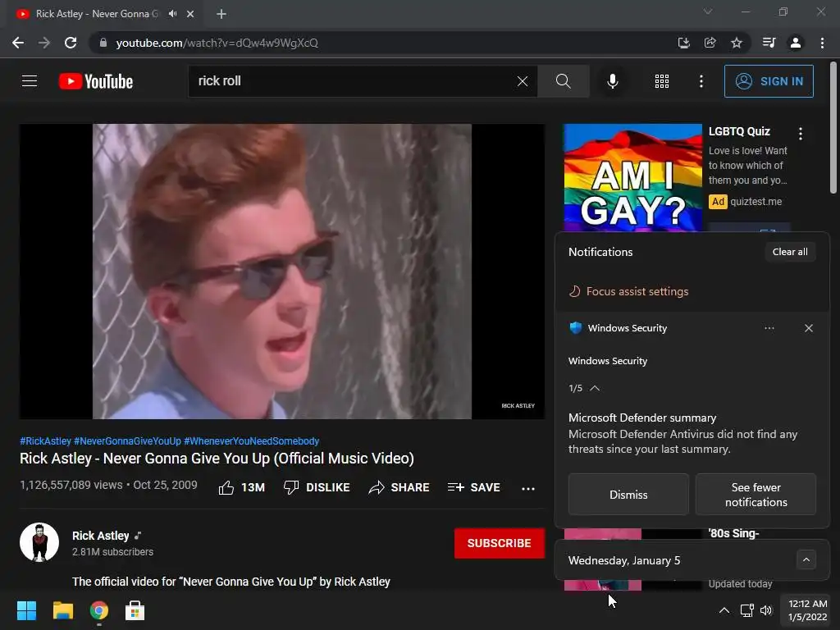The height and width of the screenshot is (630, 840).
Task: Click the Microsoft Defender summary message
Action: (683, 433)
